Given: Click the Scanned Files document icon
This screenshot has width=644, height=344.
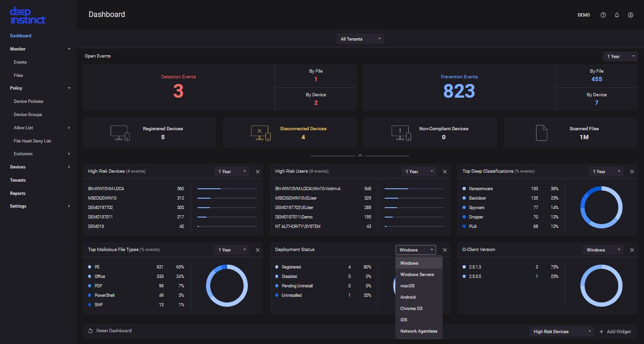Looking at the screenshot, I should point(542,133).
